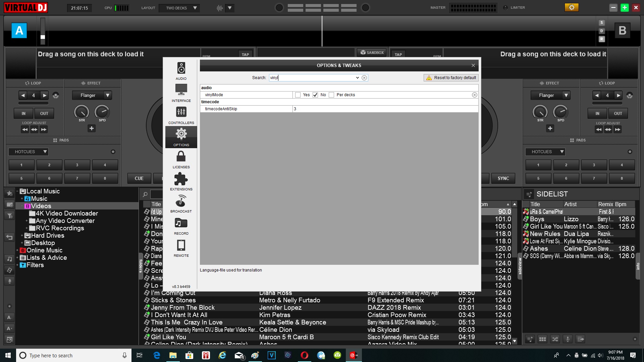Click the SYNC button on deck B
This screenshot has width=644, height=362.
[503, 178]
